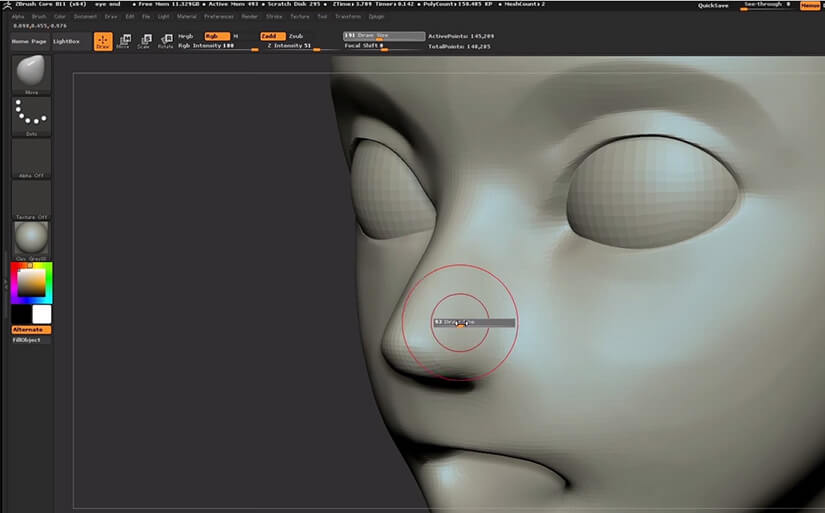The width and height of the screenshot is (825, 513).
Task: Open the File menu
Action: click(x=146, y=17)
